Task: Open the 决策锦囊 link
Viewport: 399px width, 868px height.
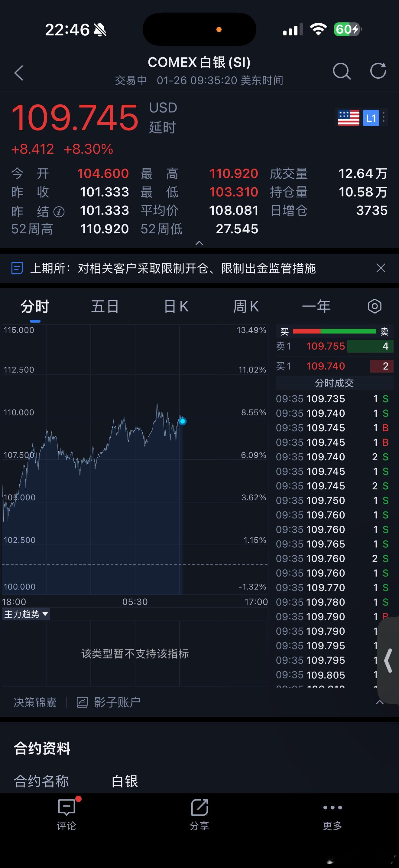Action: 35,702
